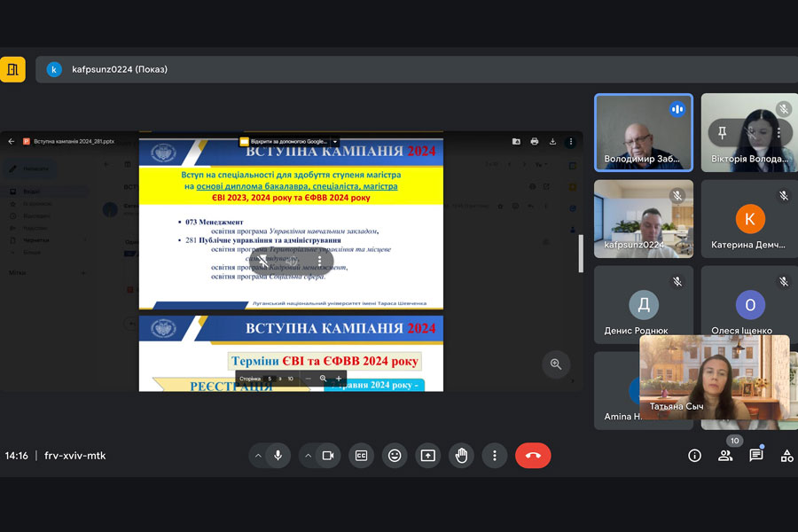Click the magnifier reset zoom in the page bar

(x=323, y=379)
